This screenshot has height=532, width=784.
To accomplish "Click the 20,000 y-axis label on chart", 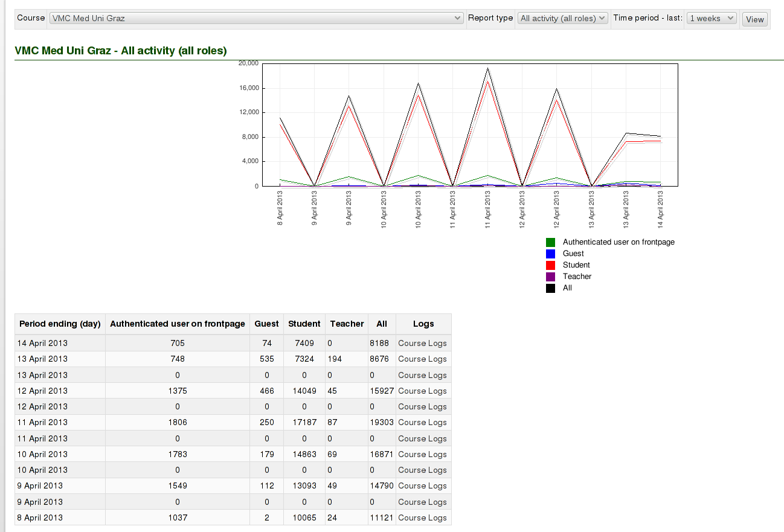I will point(249,63).
